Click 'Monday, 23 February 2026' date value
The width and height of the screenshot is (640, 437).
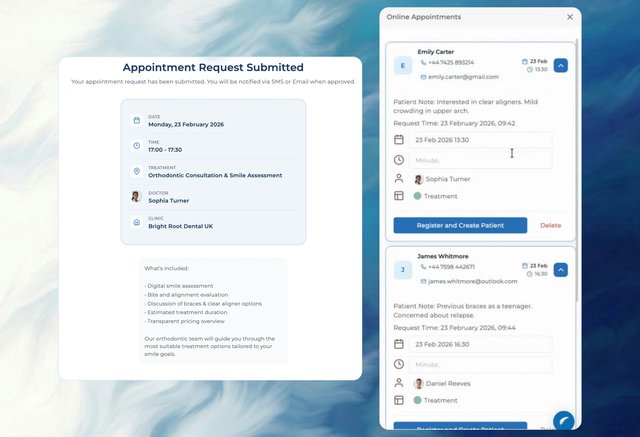click(186, 124)
